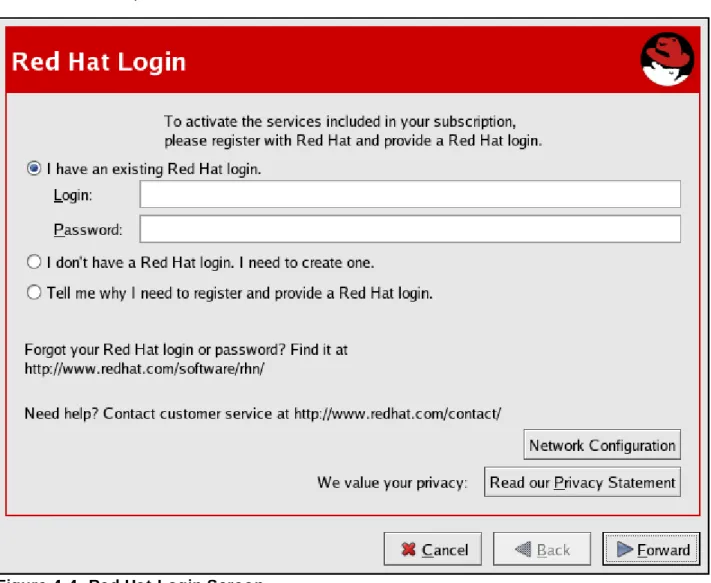Screen dimensions: 711x583
Task: Focus the Password text field
Action: [410, 229]
